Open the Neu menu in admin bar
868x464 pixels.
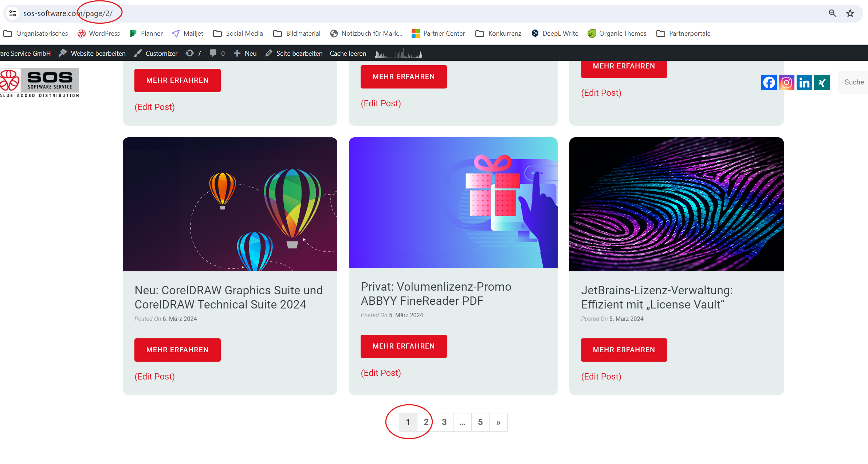click(x=245, y=54)
